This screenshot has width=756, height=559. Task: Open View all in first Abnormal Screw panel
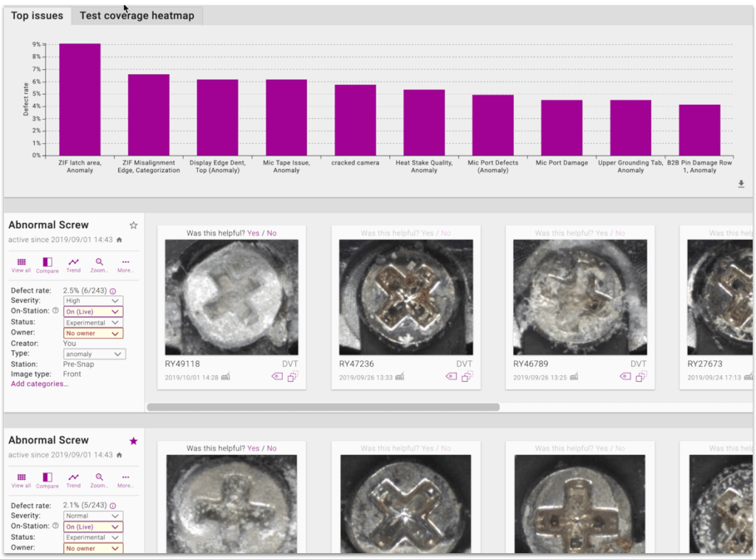pos(21,265)
